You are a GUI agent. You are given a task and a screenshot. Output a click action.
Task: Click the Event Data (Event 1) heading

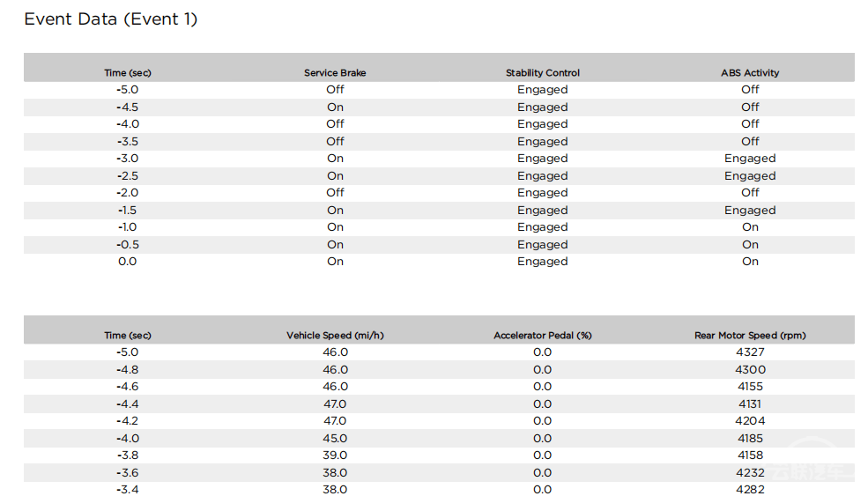click(111, 19)
